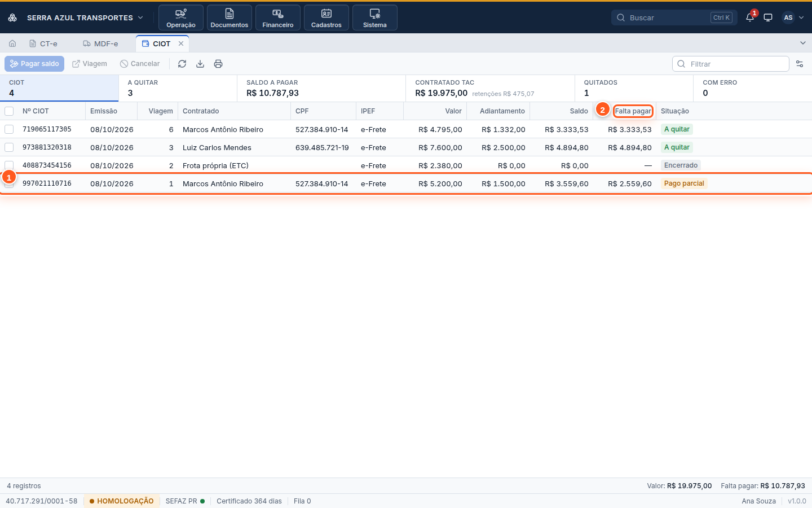
Task: Close the CIOT tab
Action: [x=181, y=43]
